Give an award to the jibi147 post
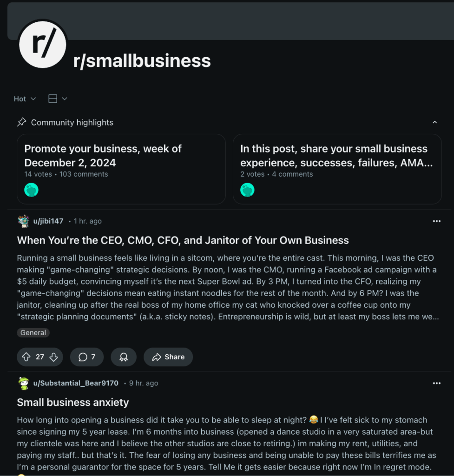The width and height of the screenshot is (454, 476). pyautogui.click(x=124, y=357)
